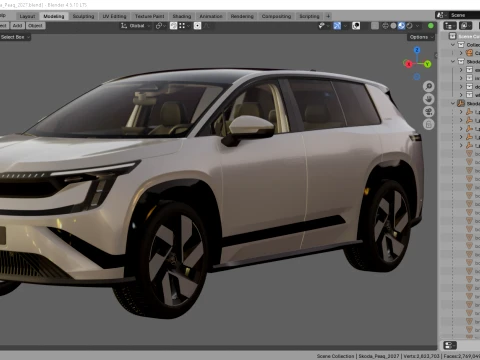Expand first sub-collection under Skoda
Viewport: 480px width, 360px height.
tap(461, 70)
